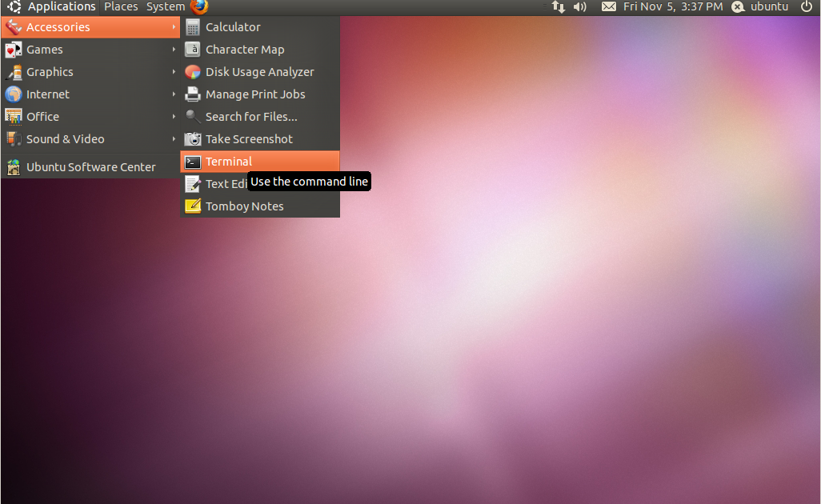Open the Tomboy Notes label
This screenshot has height=504, width=821.
(x=245, y=206)
